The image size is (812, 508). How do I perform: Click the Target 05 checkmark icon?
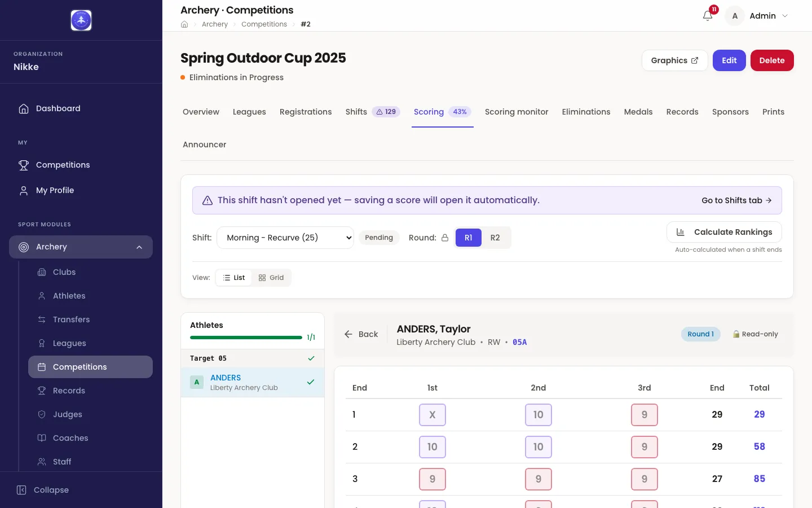(x=311, y=358)
